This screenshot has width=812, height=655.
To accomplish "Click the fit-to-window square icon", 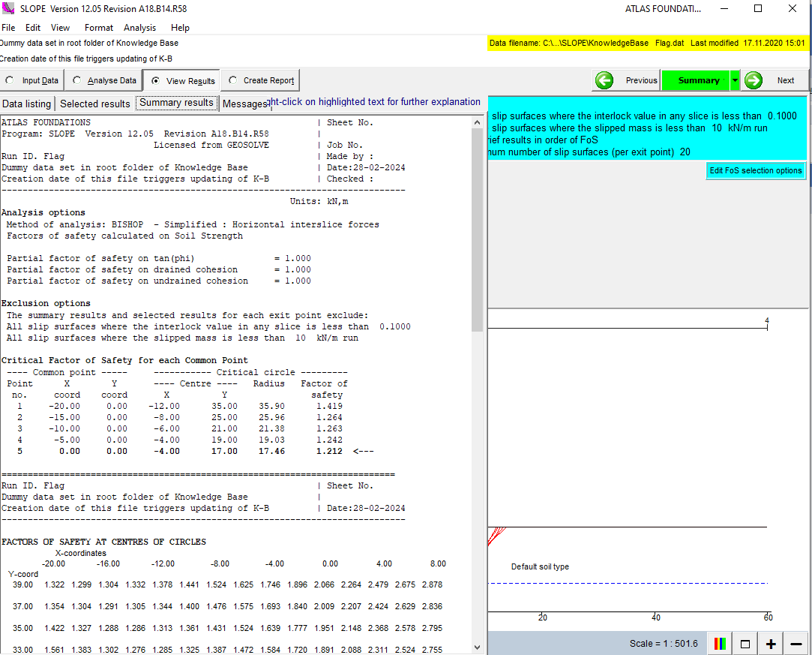I will pos(745,644).
